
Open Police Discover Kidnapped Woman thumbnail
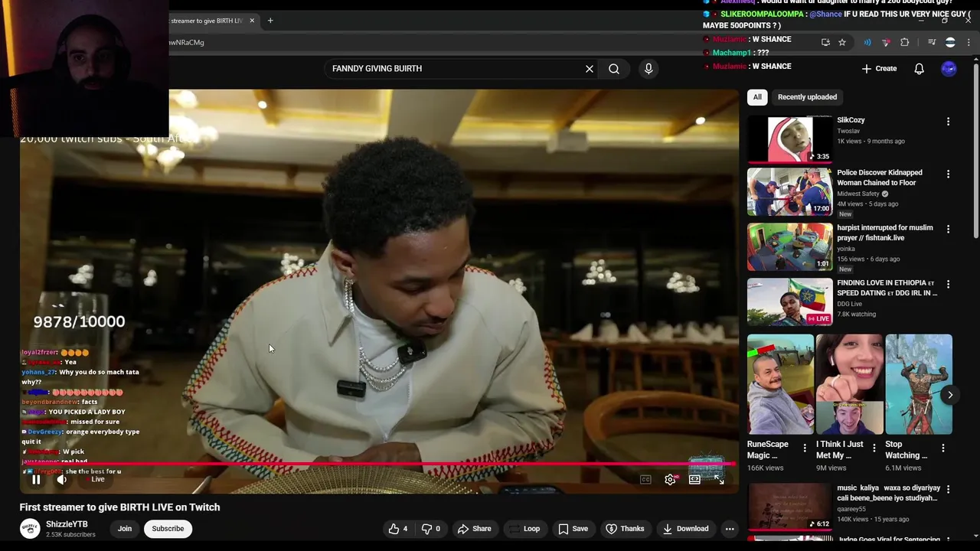789,192
